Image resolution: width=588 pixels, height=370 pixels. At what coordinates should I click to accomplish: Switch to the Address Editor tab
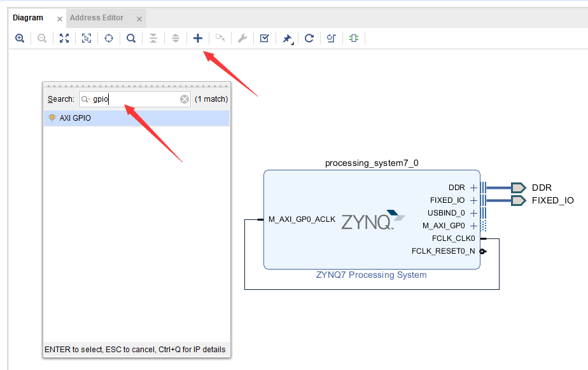[97, 18]
